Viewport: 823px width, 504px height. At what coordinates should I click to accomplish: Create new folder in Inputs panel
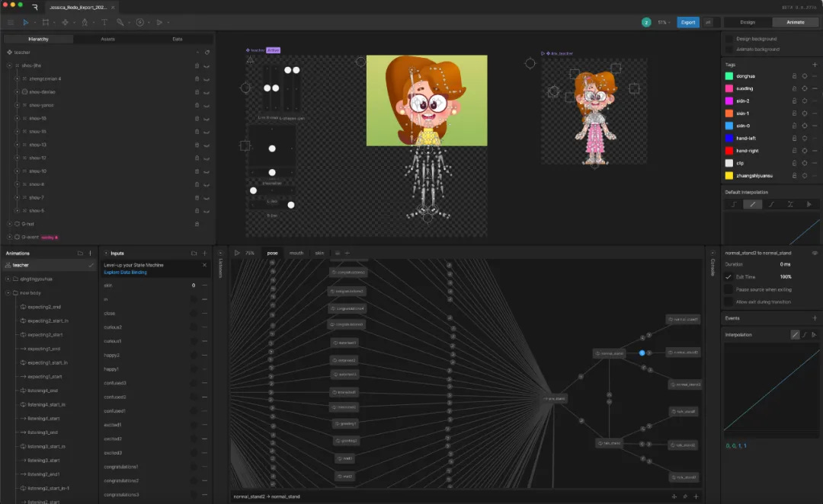[194, 254]
